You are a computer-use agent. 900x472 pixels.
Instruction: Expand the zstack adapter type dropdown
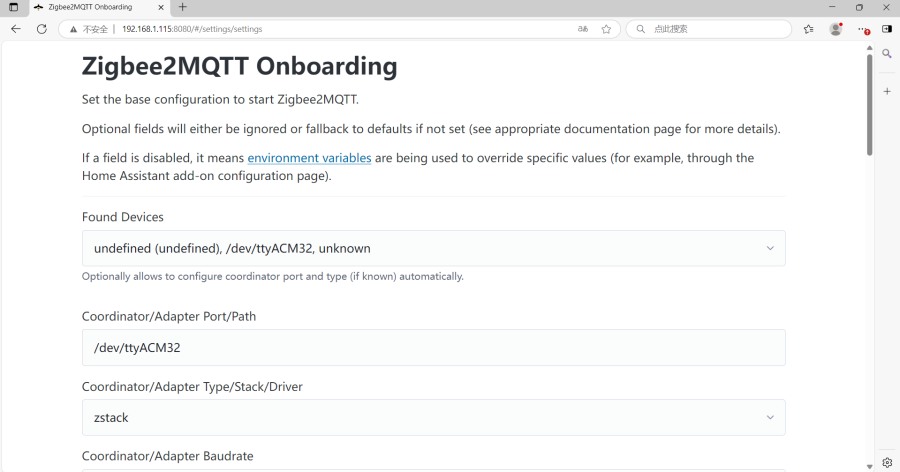click(x=433, y=417)
